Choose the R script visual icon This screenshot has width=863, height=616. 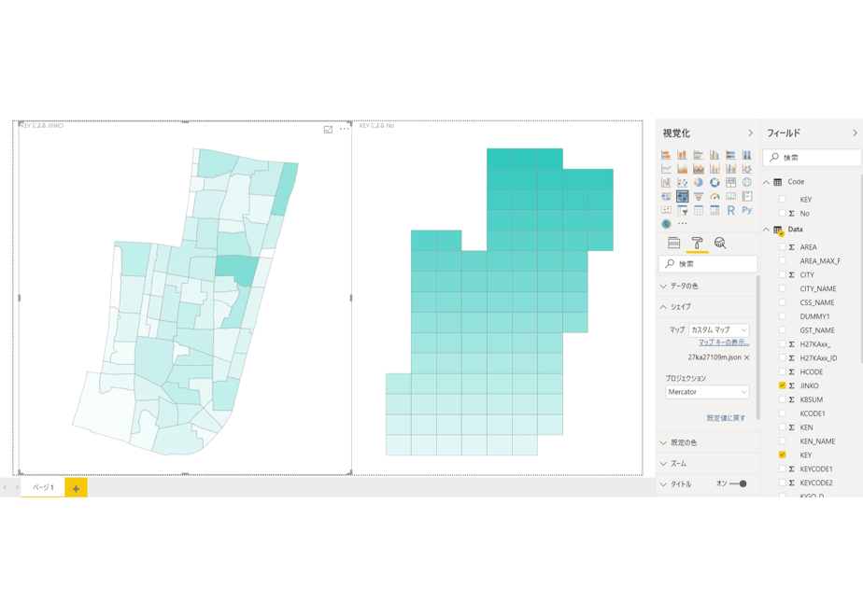(x=730, y=210)
